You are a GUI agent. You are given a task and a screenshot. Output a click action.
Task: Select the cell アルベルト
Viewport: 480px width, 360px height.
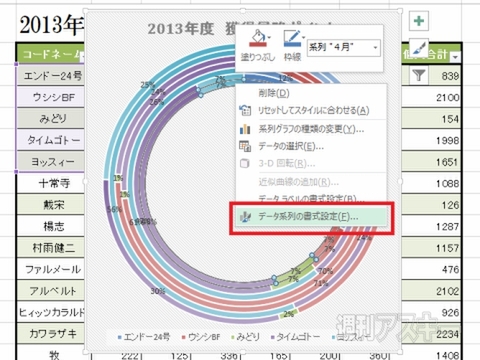[x=51, y=291]
